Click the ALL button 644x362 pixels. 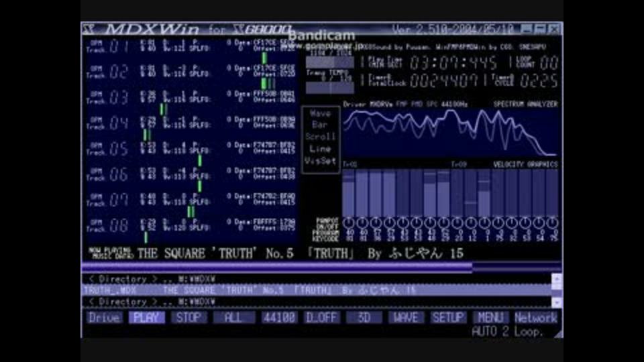[x=233, y=317]
